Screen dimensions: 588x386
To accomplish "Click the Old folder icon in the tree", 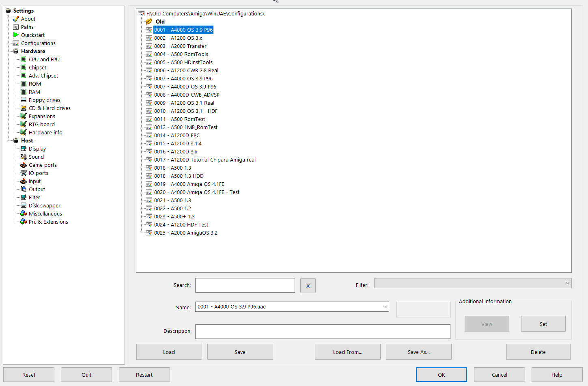I will point(149,22).
